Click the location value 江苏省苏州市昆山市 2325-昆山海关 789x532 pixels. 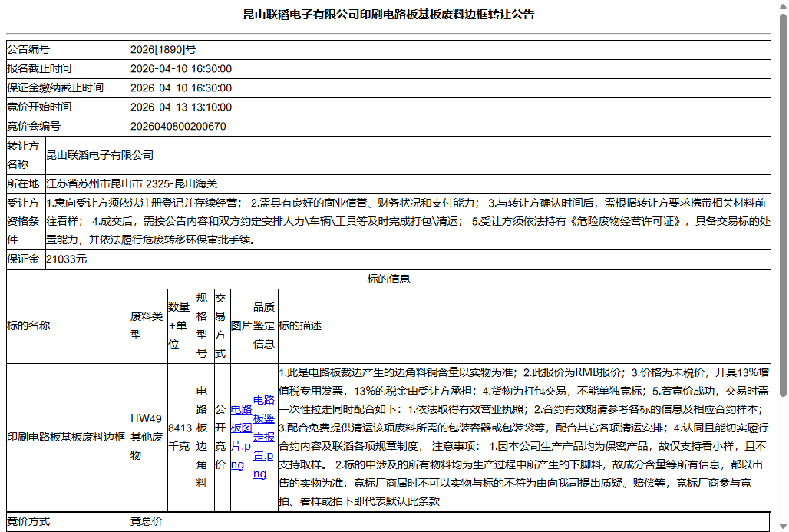[132, 183]
